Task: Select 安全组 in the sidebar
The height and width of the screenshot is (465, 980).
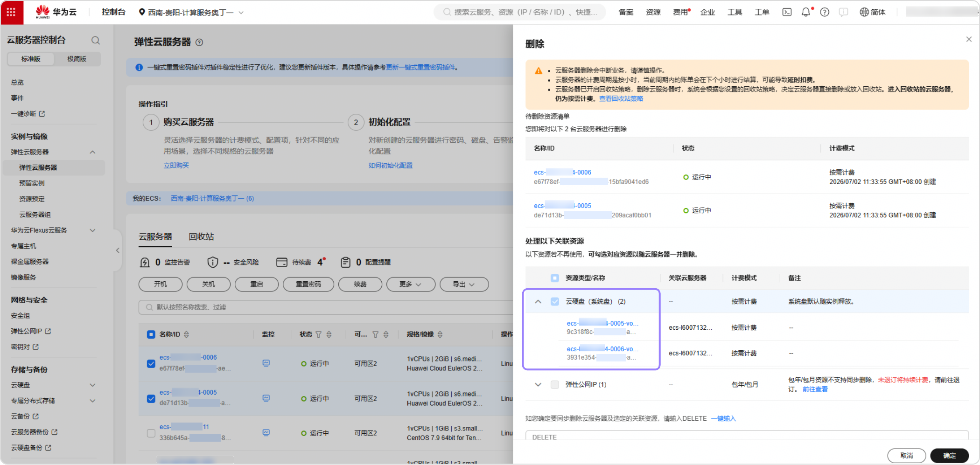Action: click(x=21, y=316)
